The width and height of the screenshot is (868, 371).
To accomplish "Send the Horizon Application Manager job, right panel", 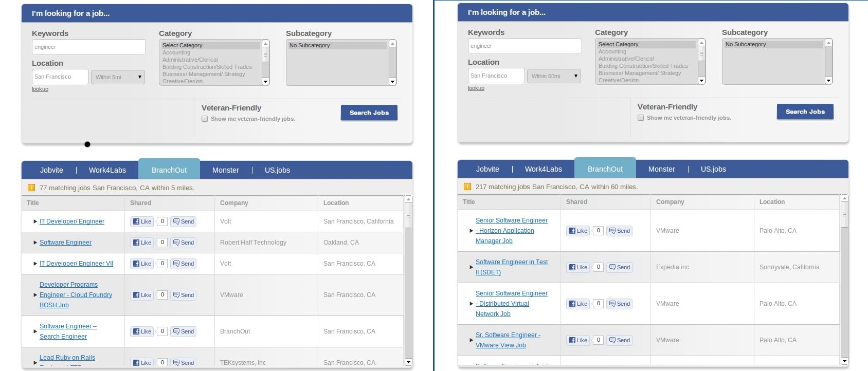I will 620,231.
